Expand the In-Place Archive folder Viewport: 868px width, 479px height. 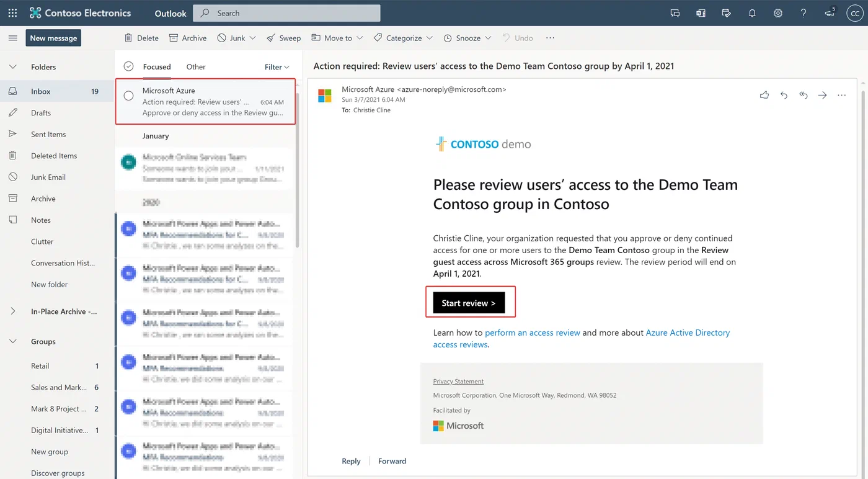[12, 311]
